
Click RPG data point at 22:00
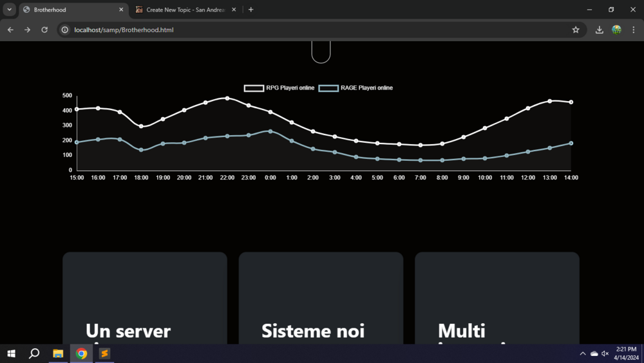[x=227, y=98]
